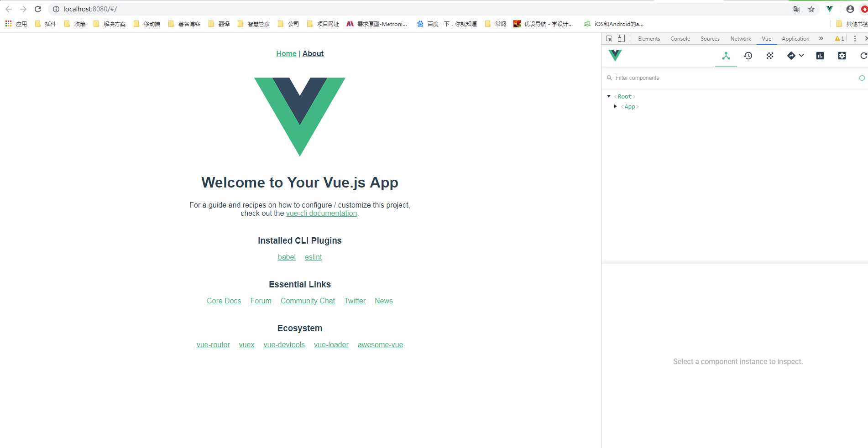Open the Routing tab diamond icon

point(791,56)
